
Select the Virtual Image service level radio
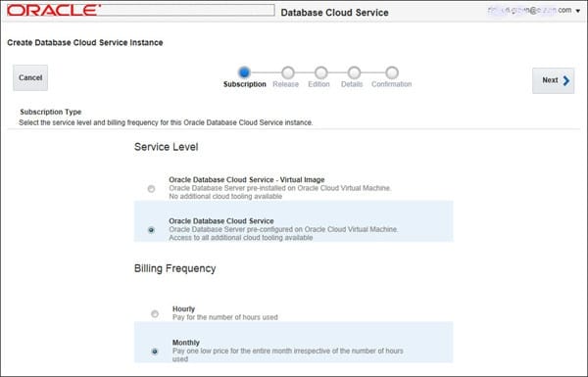coord(151,188)
